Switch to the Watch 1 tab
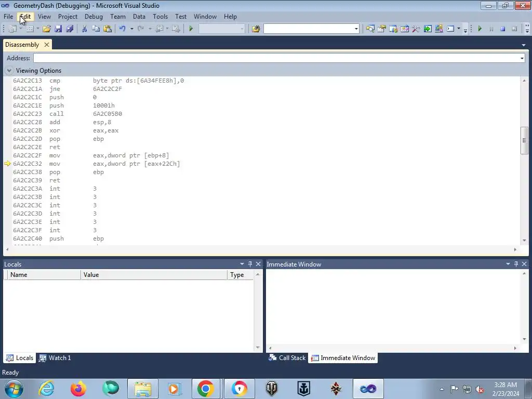The width and height of the screenshot is (532, 399). tap(55, 358)
